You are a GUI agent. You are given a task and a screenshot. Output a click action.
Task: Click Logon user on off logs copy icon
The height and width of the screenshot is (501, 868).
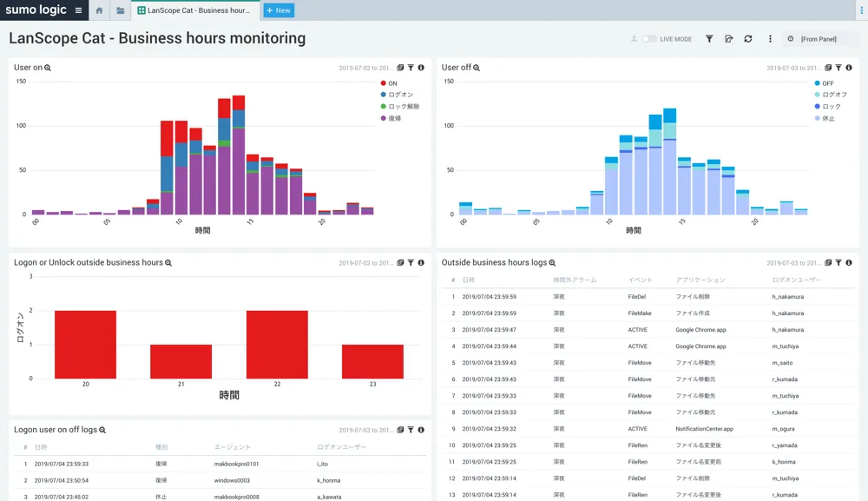point(400,430)
